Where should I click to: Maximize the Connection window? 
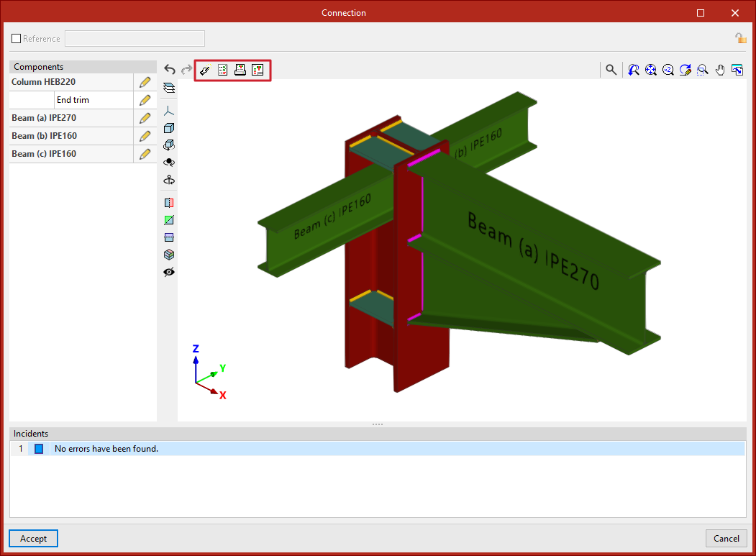coord(701,13)
